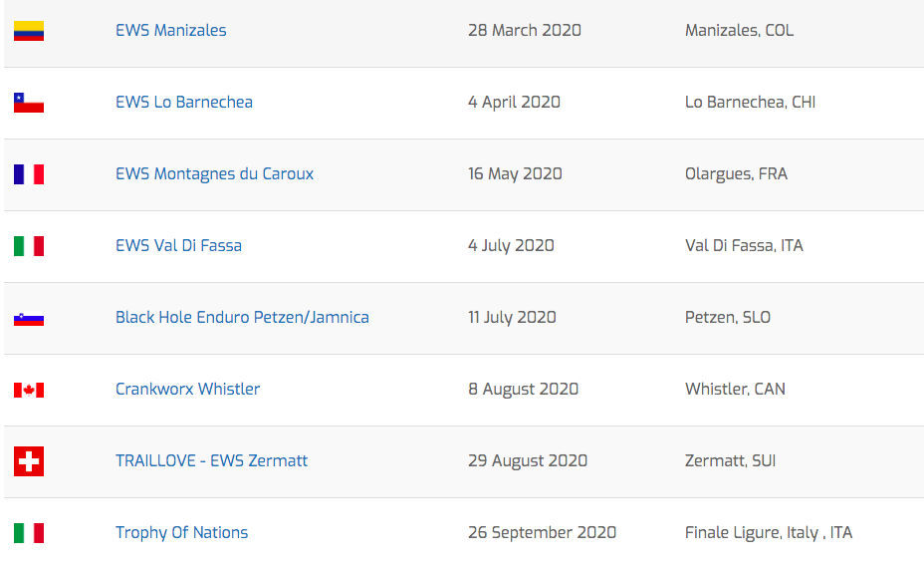Viewport: 924px width, 565px height.
Task: Open the EWS Val Di Fassa link
Action: click(178, 245)
